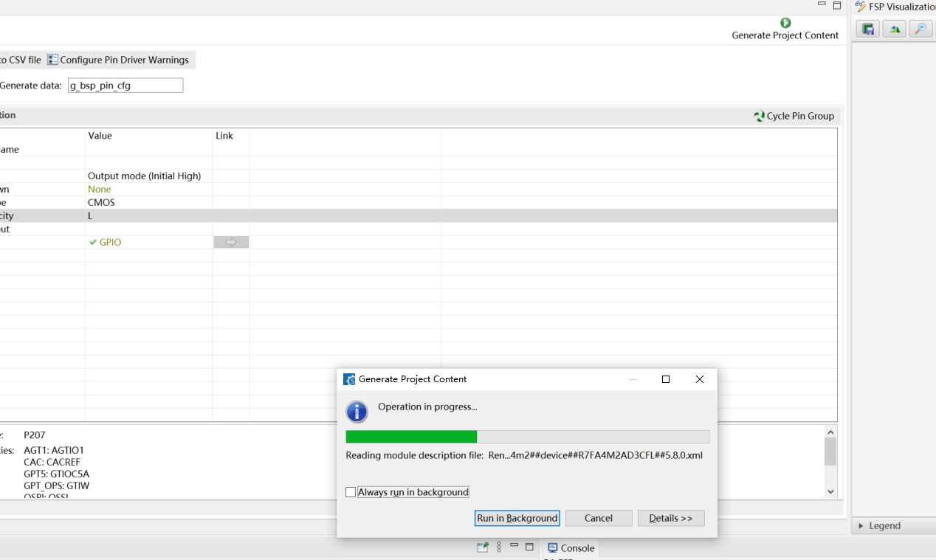The image size is (936, 560).
Task: Click the GPT_OPS: GTIW entry
Action: [57, 485]
